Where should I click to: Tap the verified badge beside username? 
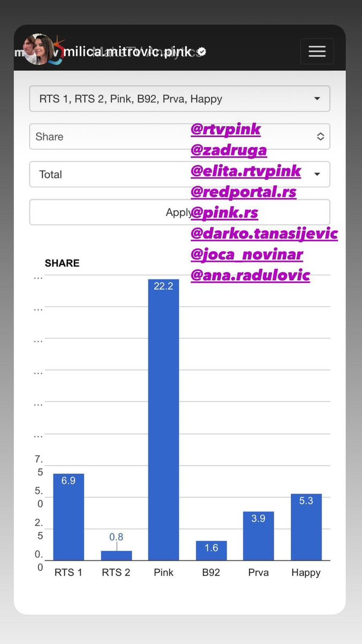pos(202,52)
